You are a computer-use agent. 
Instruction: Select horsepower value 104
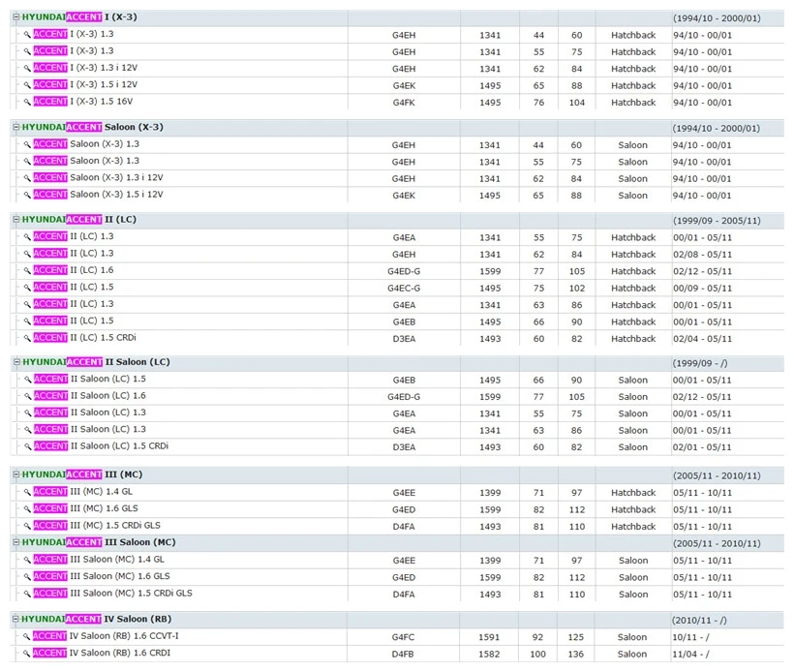coord(577,103)
